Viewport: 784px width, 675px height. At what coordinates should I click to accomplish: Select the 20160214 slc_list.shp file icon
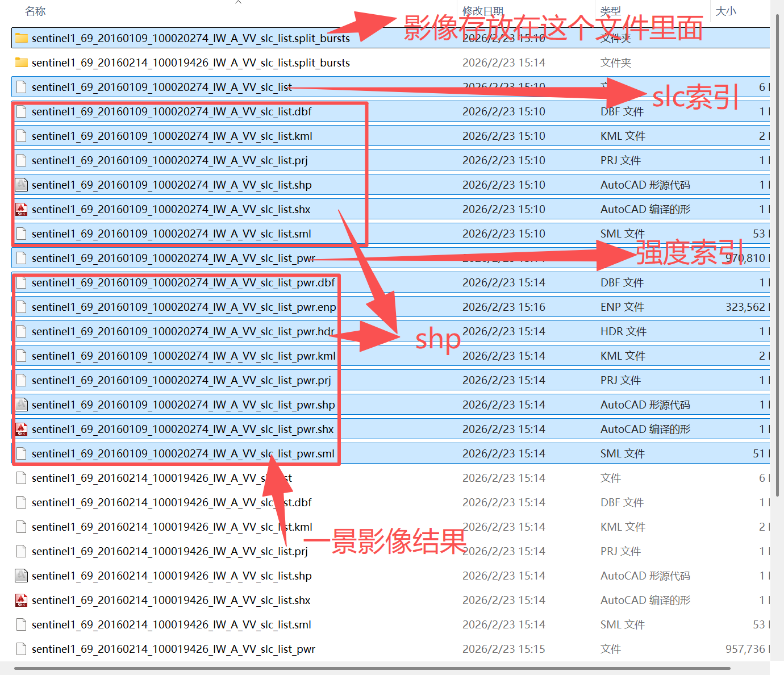coord(22,576)
